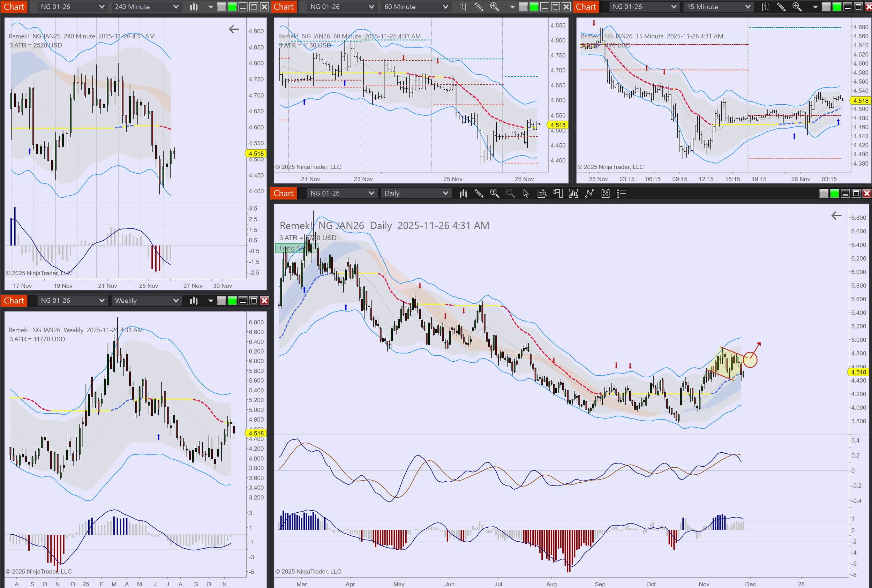This screenshot has width=872, height=588.
Task: Click back arrow on 240 Minute chart
Action: 234,29
